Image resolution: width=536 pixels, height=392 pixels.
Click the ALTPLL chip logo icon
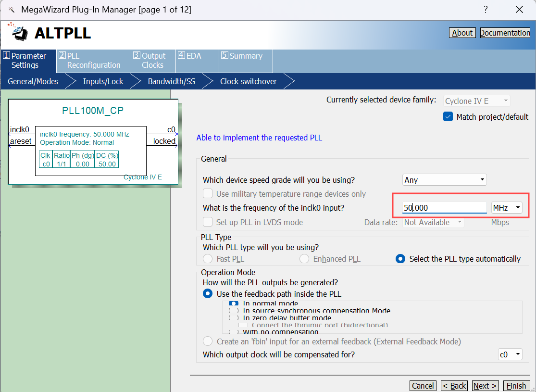[x=18, y=32]
